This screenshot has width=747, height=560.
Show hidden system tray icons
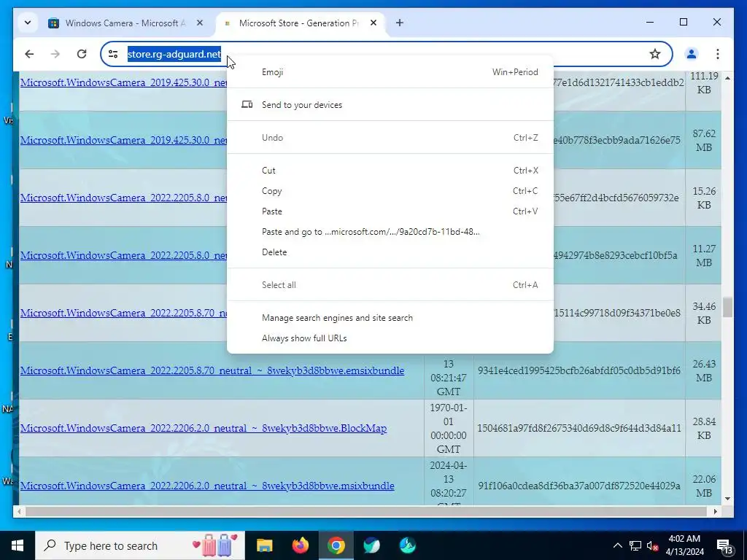pyautogui.click(x=617, y=545)
